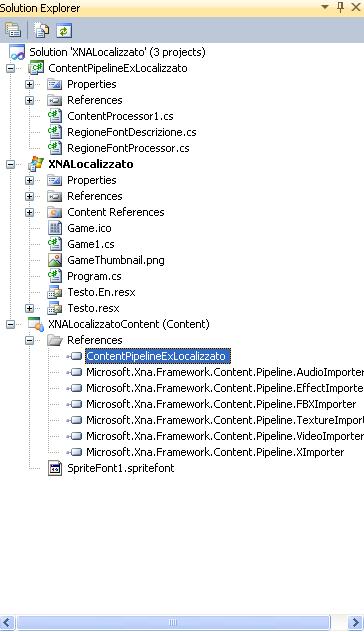Close the Solution Explorer panel
The width and height of the screenshot is (364, 632).
click(356, 7)
